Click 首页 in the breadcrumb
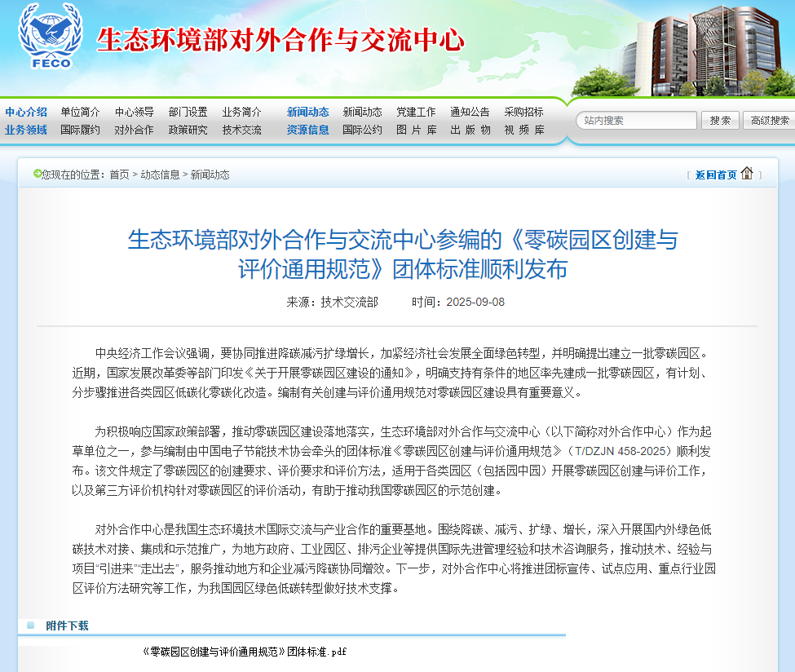 coord(119,175)
